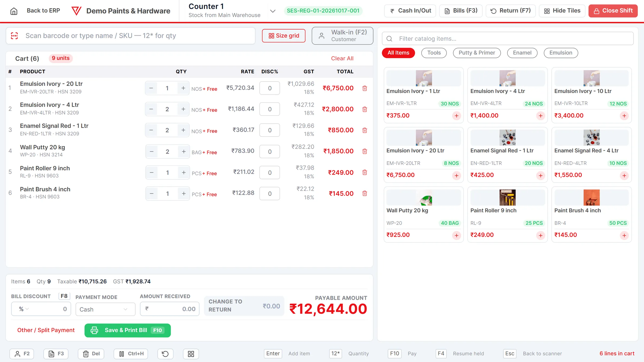
Task: Open Cash In/Out dialog
Action: pyautogui.click(x=410, y=11)
